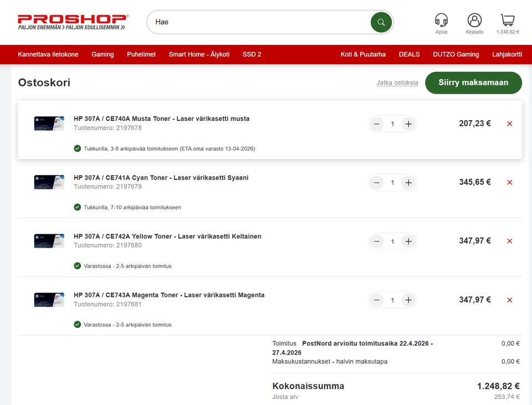Viewport: 532px width, 405px height.
Task: Click Maksukustannukset - halvin maksutapa text
Action: [x=329, y=362]
